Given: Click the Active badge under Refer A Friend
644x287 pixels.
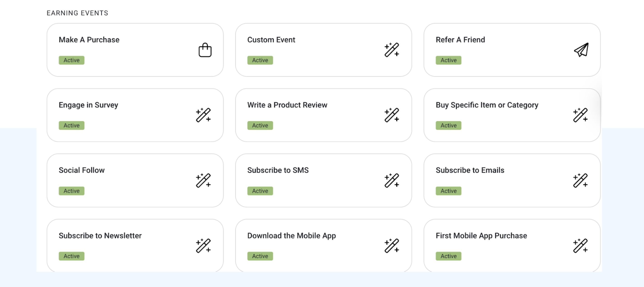Looking at the screenshot, I should [448, 60].
